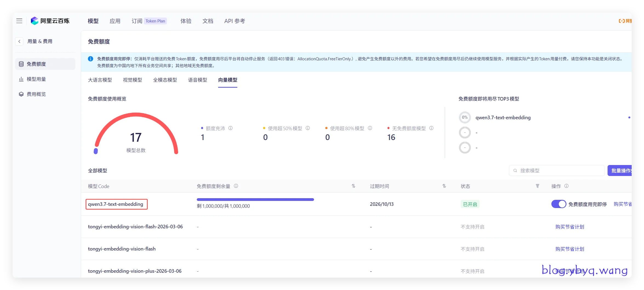This screenshot has width=644, height=290.
Task: Click the 阿里云百炼 logo
Action: coord(50,21)
